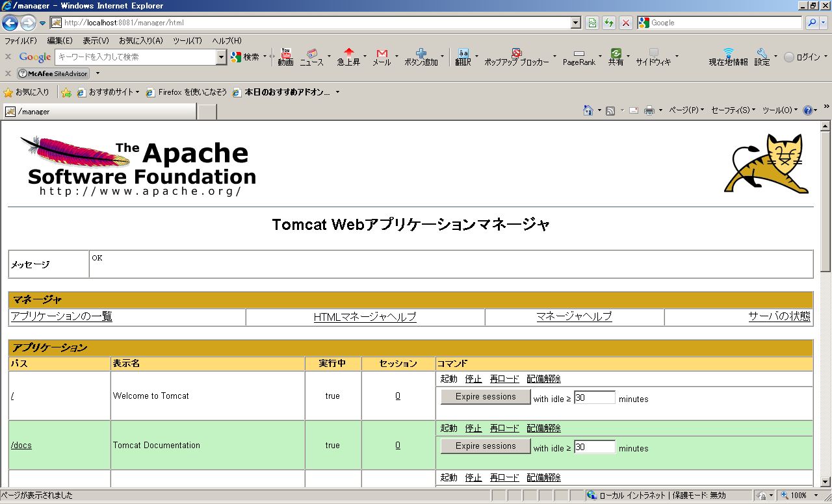Click Expire sessions for Welcome to Tomcat
832x504 pixels.
click(486, 397)
